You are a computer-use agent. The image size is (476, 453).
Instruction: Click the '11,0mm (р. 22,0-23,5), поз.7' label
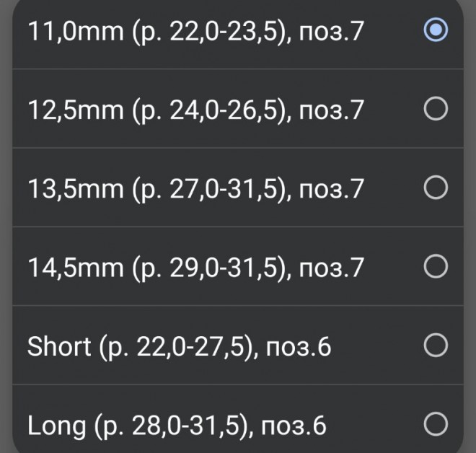[x=195, y=31]
